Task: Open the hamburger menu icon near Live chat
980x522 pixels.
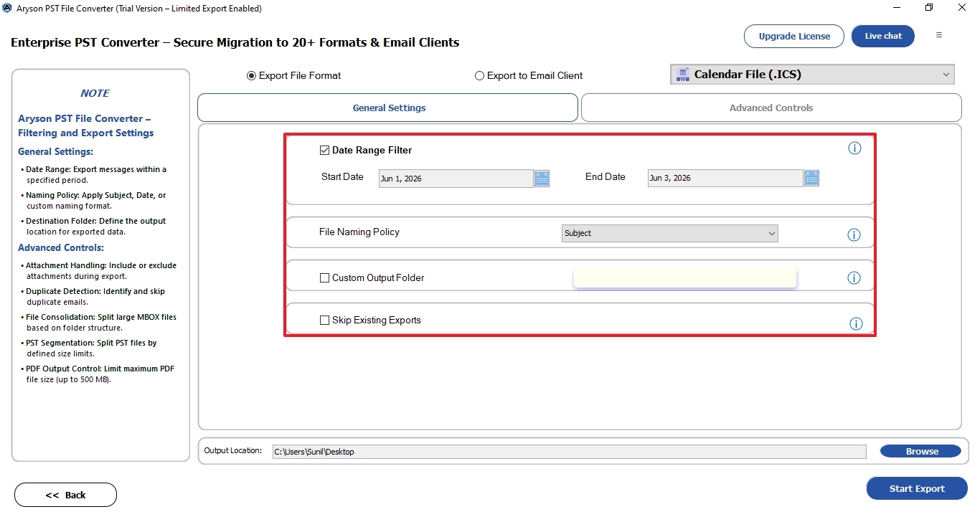Action: tap(939, 35)
